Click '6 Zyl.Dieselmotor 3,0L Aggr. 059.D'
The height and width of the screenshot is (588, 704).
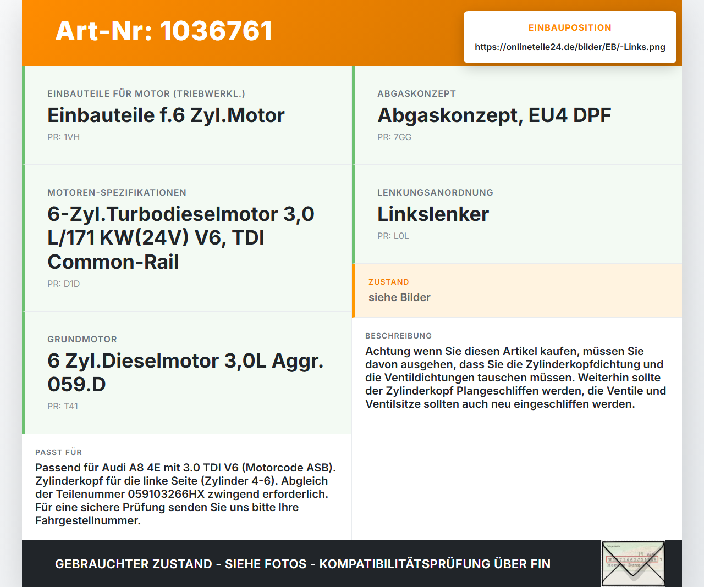(185, 372)
